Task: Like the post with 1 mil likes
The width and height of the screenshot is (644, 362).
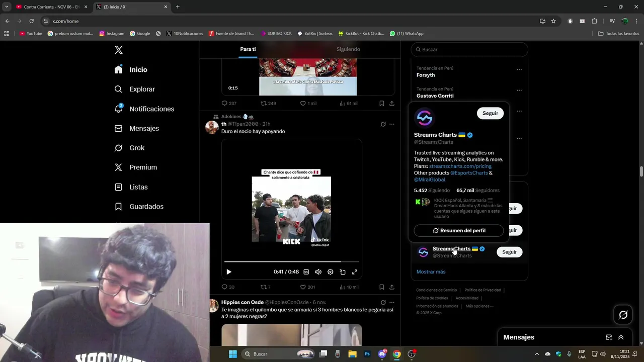Action: click(308, 104)
